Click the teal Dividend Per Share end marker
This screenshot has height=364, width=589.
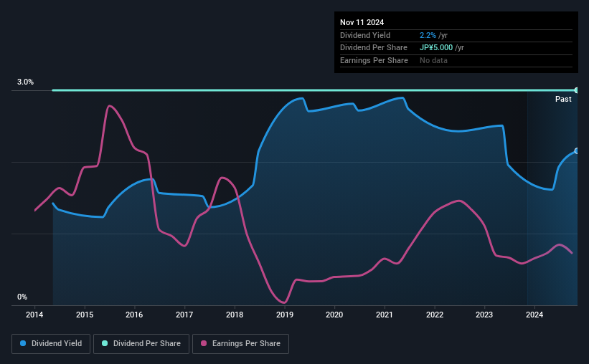(577, 90)
